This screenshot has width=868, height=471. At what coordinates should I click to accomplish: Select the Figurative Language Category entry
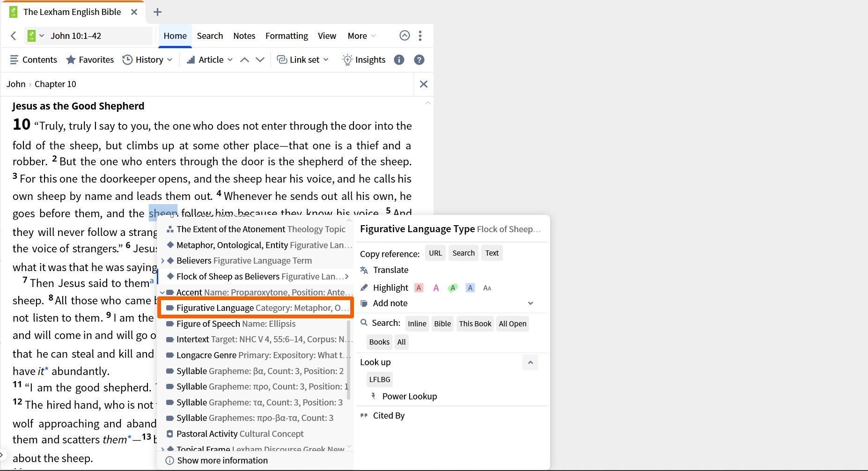(x=256, y=308)
